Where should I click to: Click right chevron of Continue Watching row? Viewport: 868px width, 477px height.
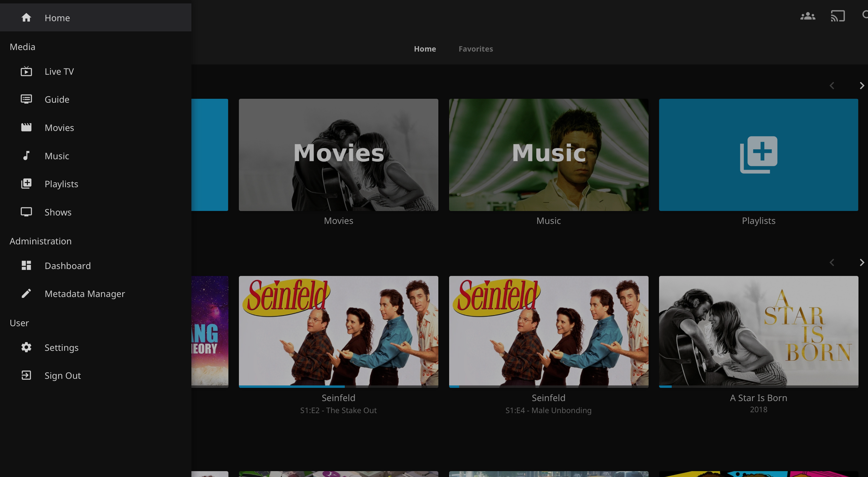click(x=862, y=262)
